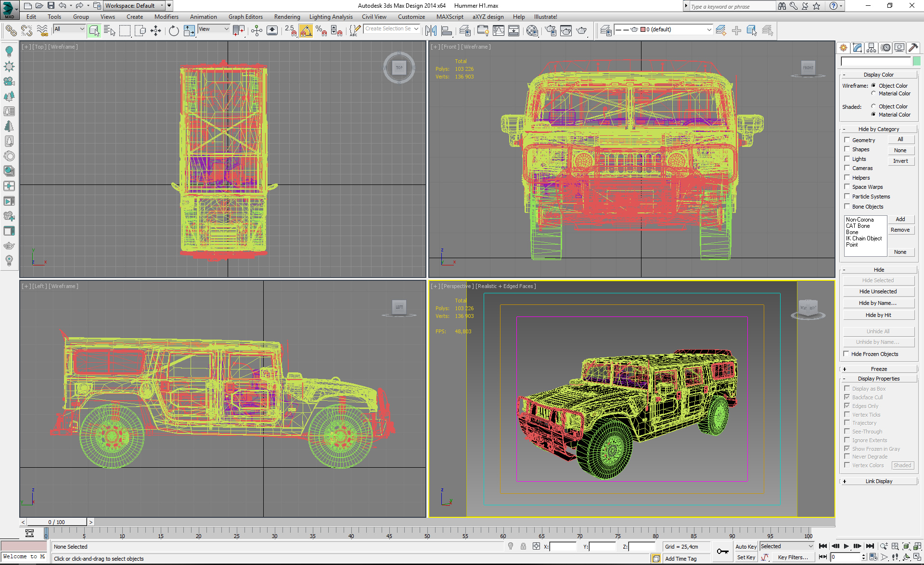Open the MAXScript menu
This screenshot has width=924, height=565.
449,17
